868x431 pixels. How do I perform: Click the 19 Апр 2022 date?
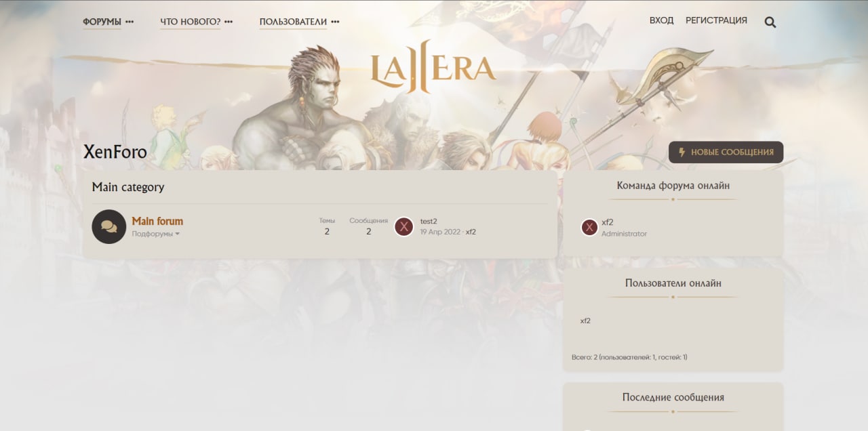point(439,232)
